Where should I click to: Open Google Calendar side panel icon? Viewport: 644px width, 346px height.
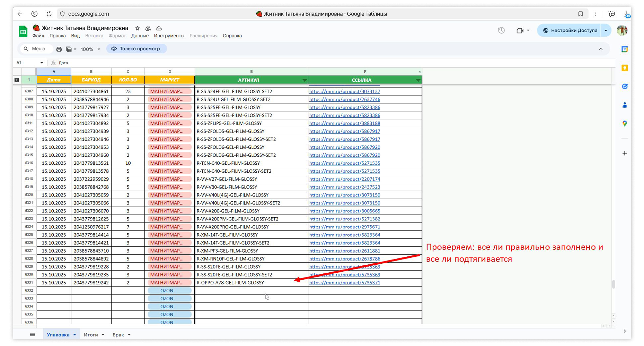[x=625, y=49]
